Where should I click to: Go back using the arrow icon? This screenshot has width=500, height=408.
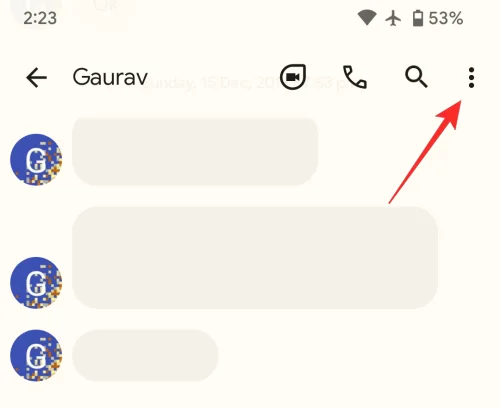[36, 78]
